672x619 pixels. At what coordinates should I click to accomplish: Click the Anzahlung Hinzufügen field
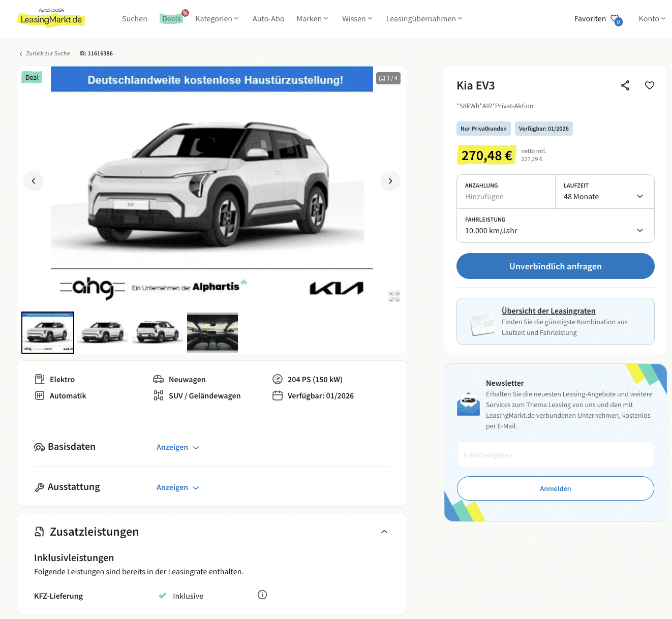506,192
